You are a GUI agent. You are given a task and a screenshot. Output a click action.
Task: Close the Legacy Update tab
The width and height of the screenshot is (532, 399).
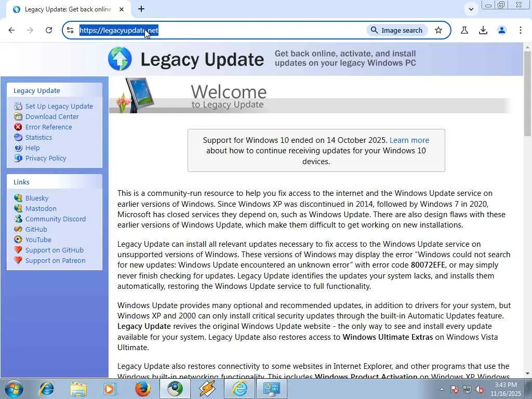[x=122, y=9]
